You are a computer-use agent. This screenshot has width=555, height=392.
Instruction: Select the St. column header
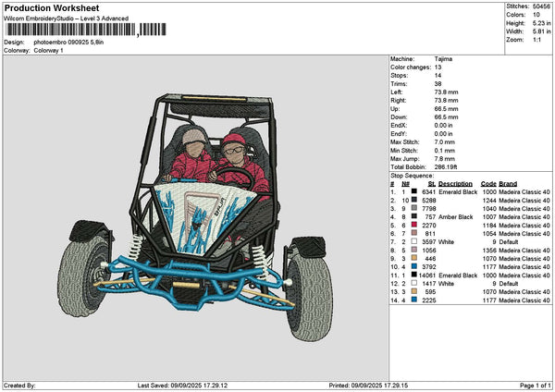pos(432,184)
